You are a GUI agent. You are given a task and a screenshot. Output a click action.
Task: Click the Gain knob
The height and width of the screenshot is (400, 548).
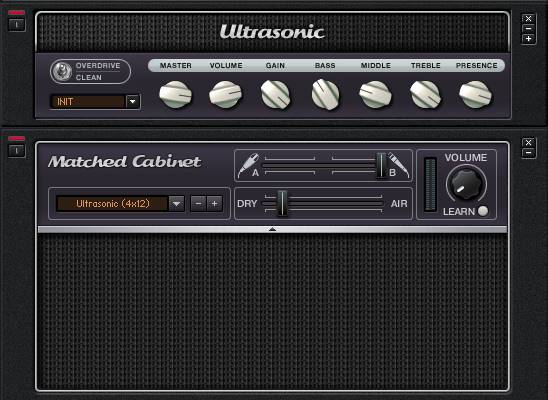coord(275,94)
